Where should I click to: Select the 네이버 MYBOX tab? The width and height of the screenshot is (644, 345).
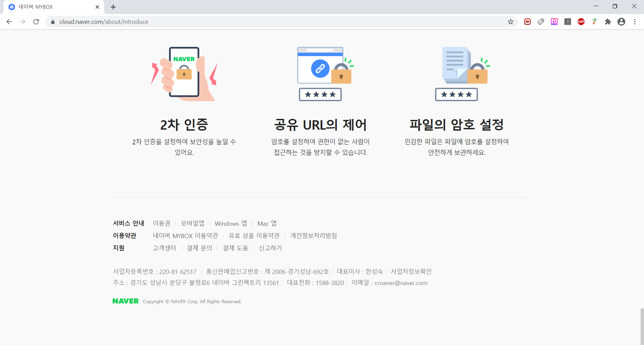tap(54, 7)
